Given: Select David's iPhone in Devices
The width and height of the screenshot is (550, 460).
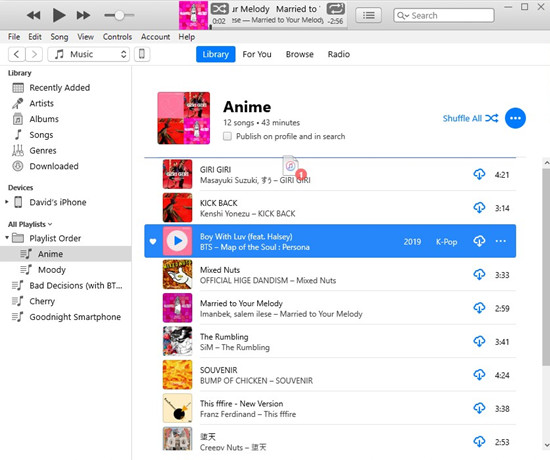Looking at the screenshot, I should [x=58, y=202].
